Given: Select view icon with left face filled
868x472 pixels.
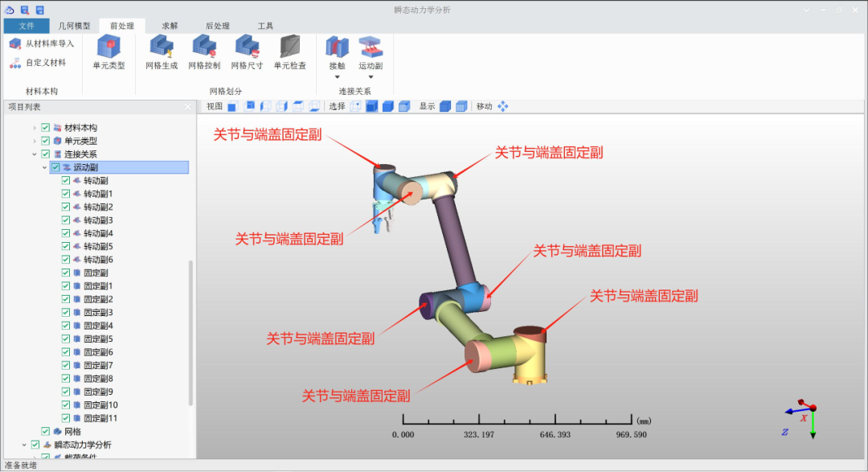Looking at the screenshot, I should click(265, 106).
